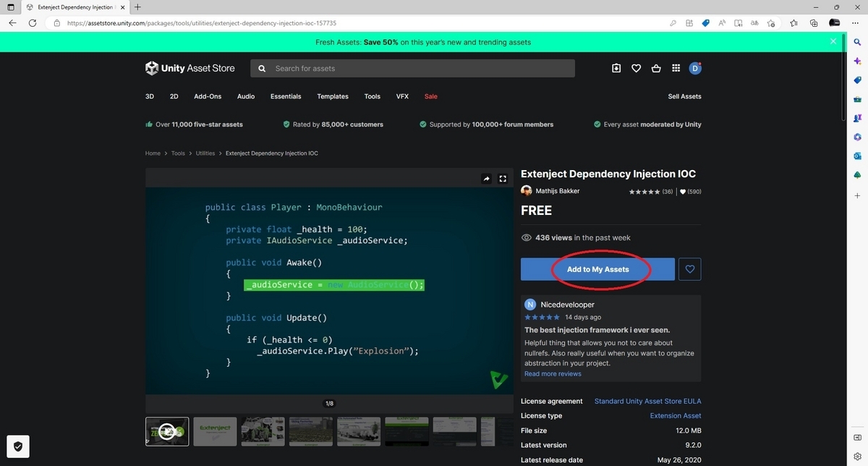Click Mathijs Bakker's publisher avatar

tap(527, 190)
